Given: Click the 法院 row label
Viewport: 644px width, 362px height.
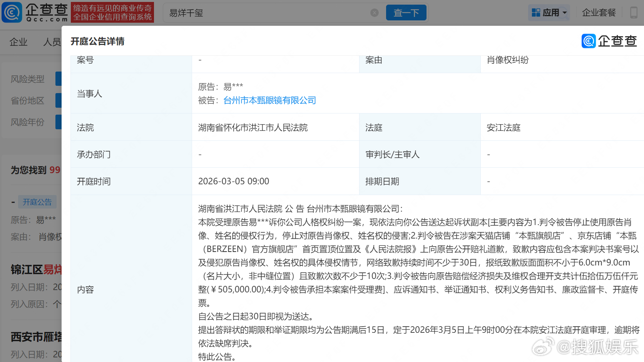Looking at the screenshot, I should click(85, 128).
